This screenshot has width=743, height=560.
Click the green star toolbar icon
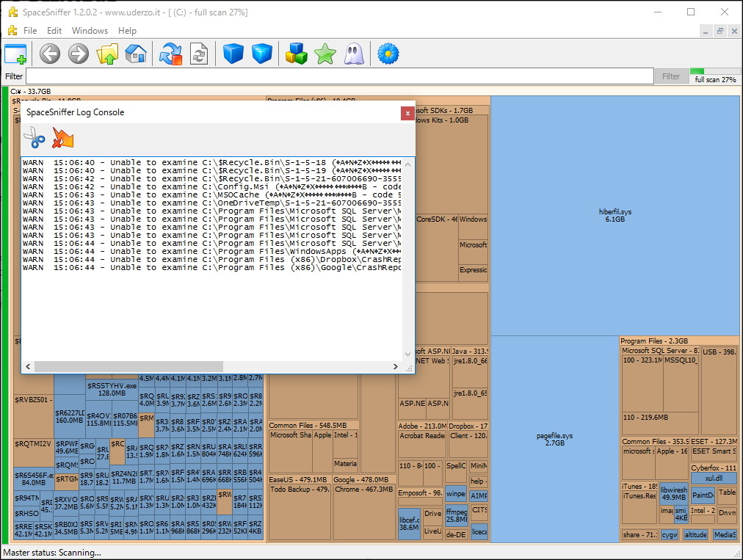[325, 54]
